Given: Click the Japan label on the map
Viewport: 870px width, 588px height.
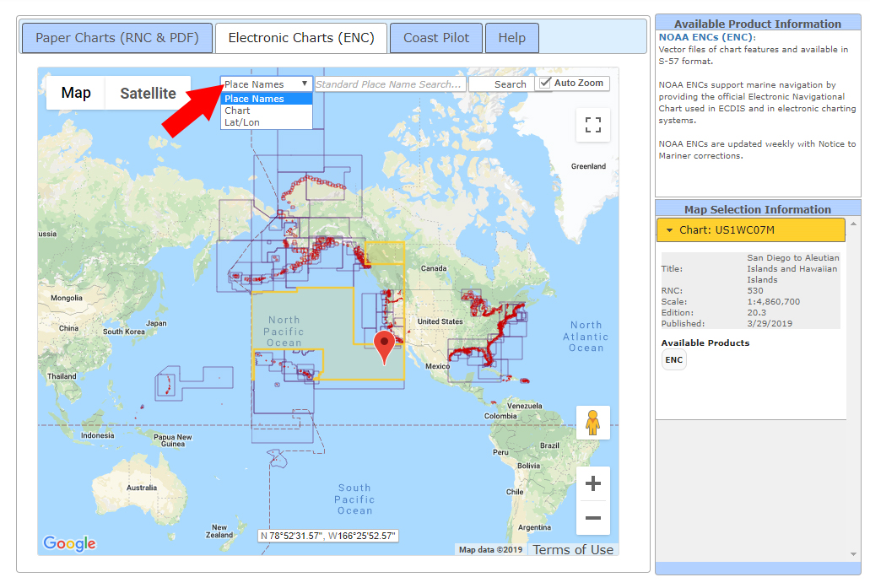Looking at the screenshot, I should [156, 323].
